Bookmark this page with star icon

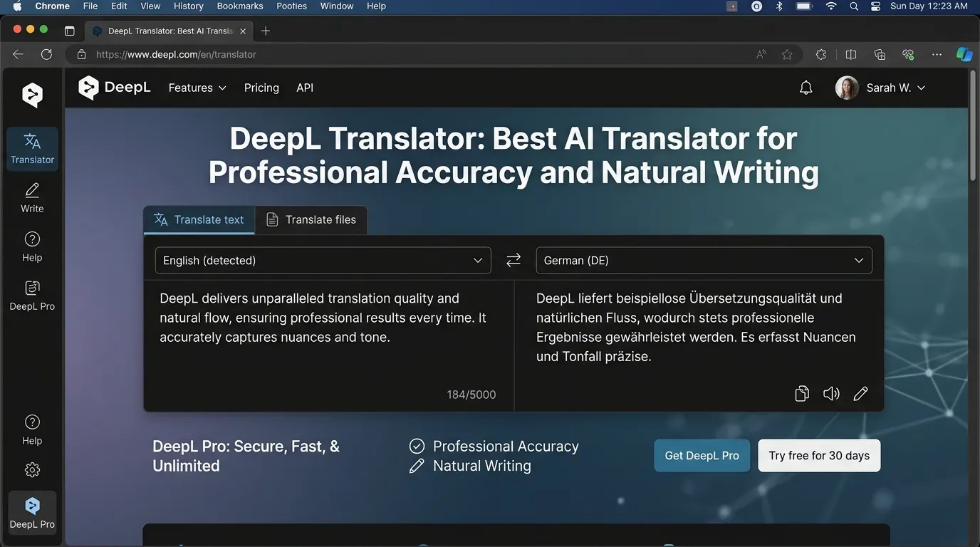pos(787,54)
